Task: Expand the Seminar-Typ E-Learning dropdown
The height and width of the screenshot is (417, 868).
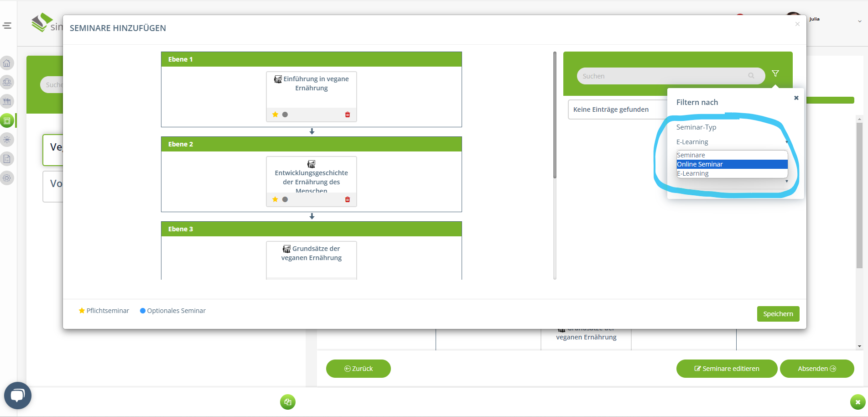Action: [731, 142]
